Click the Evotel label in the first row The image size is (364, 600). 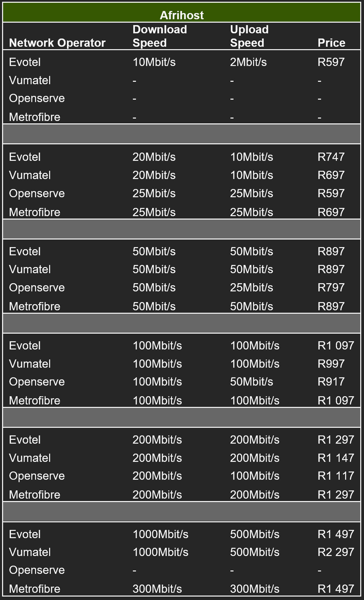point(25,62)
